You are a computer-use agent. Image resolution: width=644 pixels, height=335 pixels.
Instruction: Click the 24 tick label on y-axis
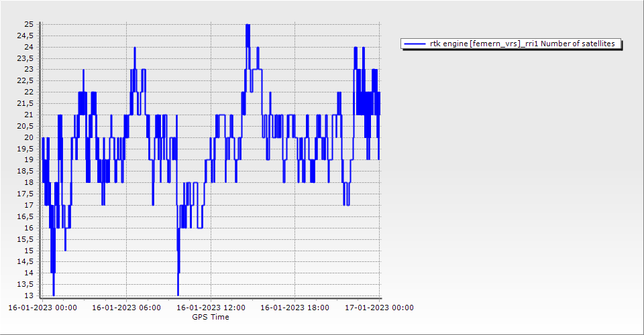click(29, 47)
